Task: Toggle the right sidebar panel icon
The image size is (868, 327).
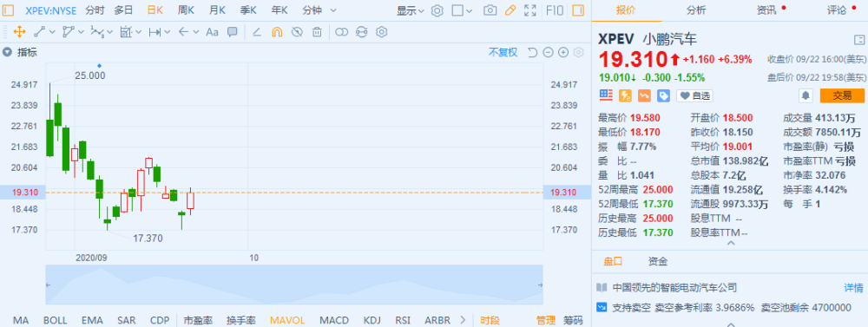Action: (578, 10)
